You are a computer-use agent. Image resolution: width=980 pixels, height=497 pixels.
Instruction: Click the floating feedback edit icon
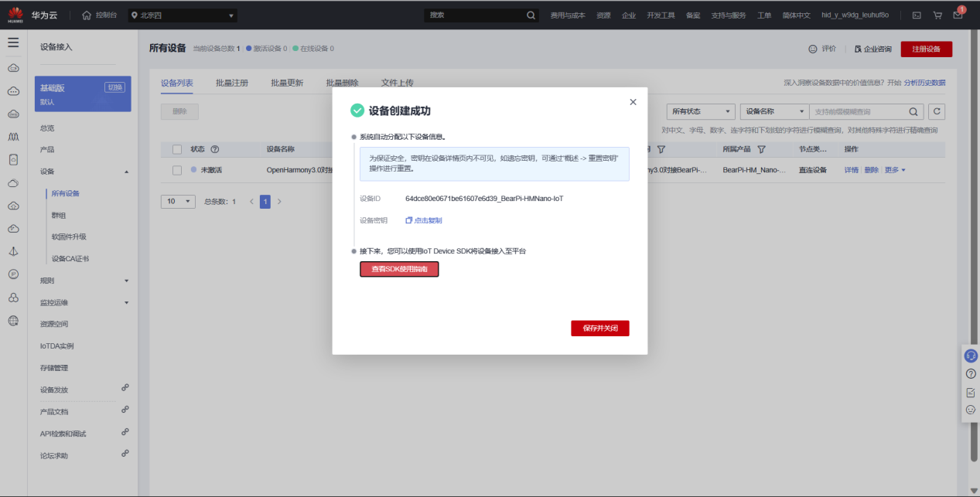coord(971,392)
